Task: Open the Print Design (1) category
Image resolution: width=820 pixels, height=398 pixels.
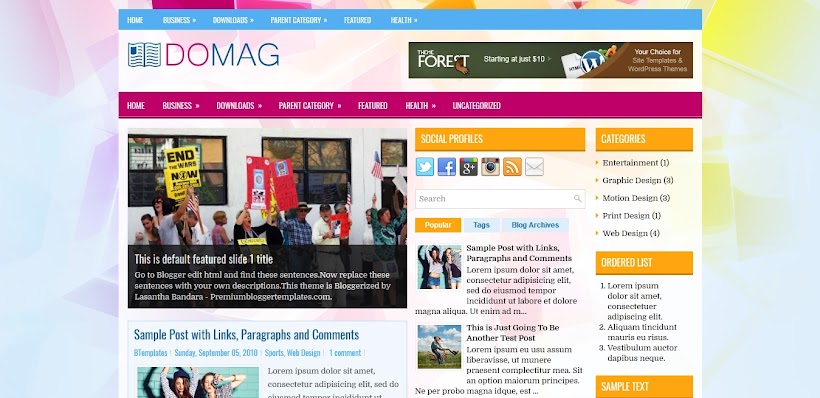Action: [x=632, y=215]
